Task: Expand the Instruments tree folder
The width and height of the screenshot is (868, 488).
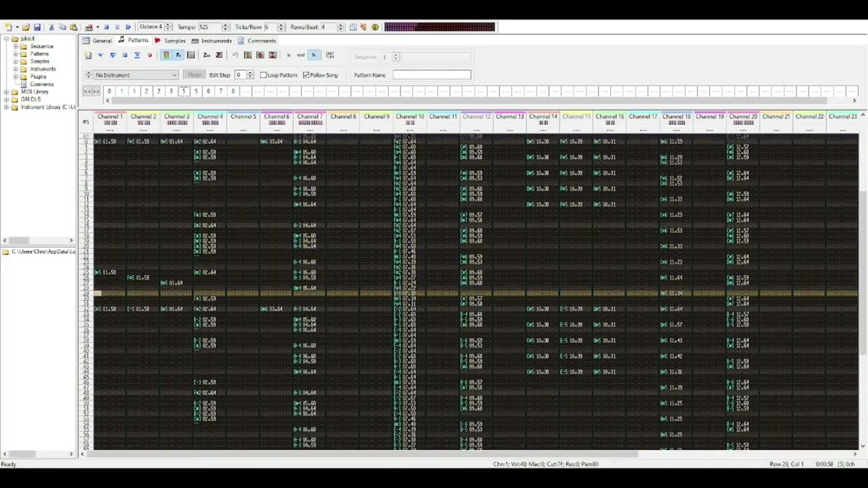Action: click(x=15, y=68)
